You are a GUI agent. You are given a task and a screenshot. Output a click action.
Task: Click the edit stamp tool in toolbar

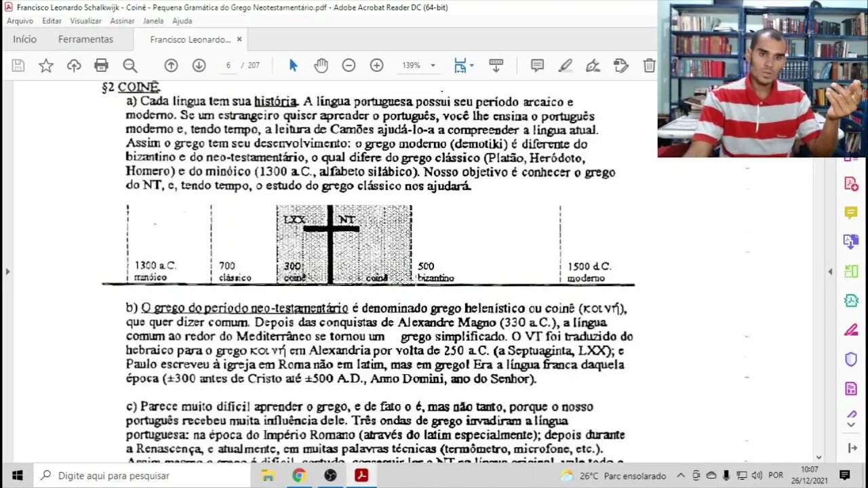(x=620, y=66)
